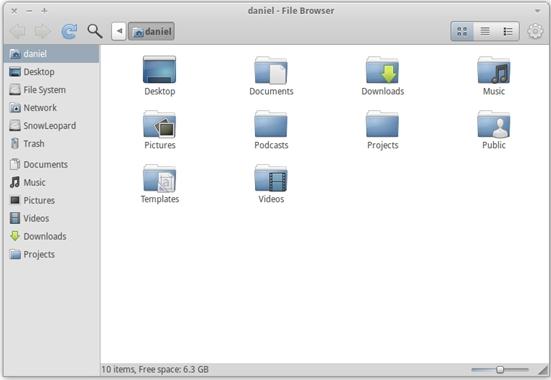Viewport: 551px width, 380px height.
Task: Close the File Browser window
Action: click(x=14, y=11)
